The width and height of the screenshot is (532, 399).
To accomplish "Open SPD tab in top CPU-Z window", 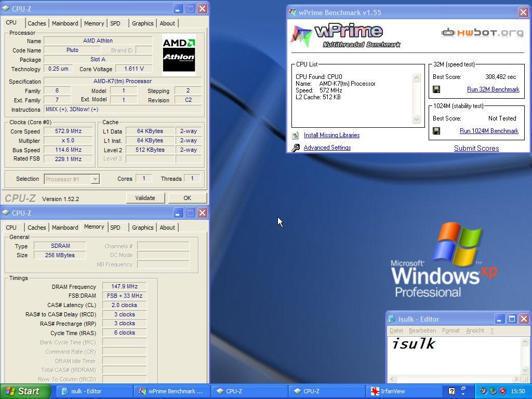I will point(115,23).
